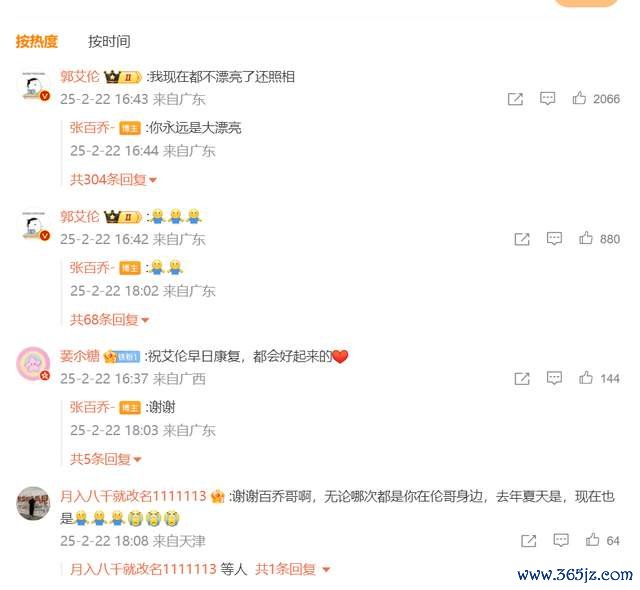Open reply box on 2066-like comment
Screen dimensions: 640x590
point(547,98)
